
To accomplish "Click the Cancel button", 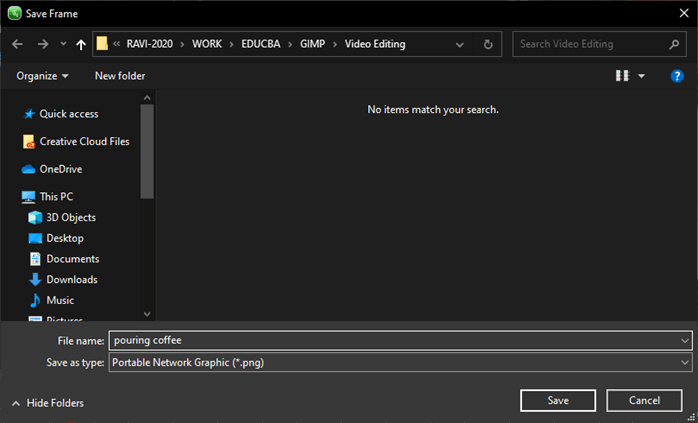I will tap(644, 400).
